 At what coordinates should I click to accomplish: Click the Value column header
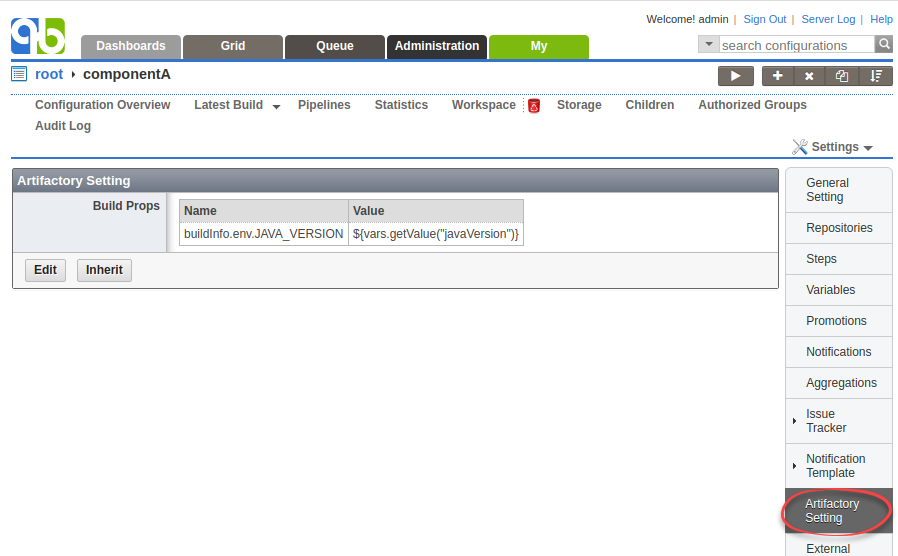(x=436, y=211)
